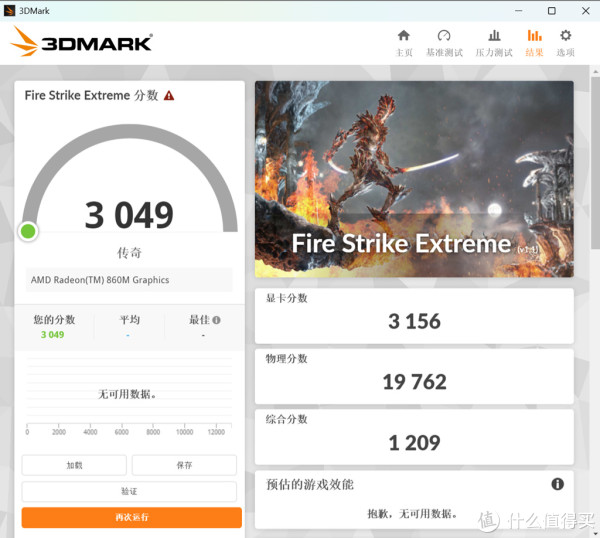Image resolution: width=600 pixels, height=538 pixels.
Task: Maximize the 3DMark window
Action: click(x=551, y=10)
